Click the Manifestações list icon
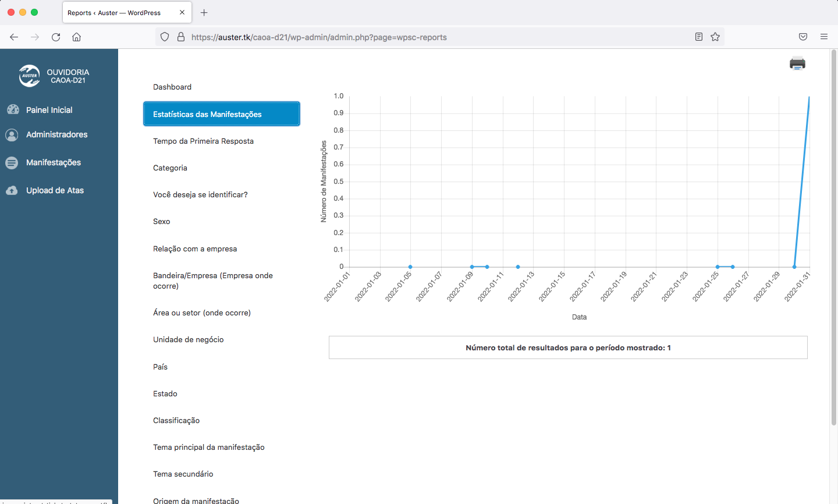The height and width of the screenshot is (504, 838). [x=12, y=163]
